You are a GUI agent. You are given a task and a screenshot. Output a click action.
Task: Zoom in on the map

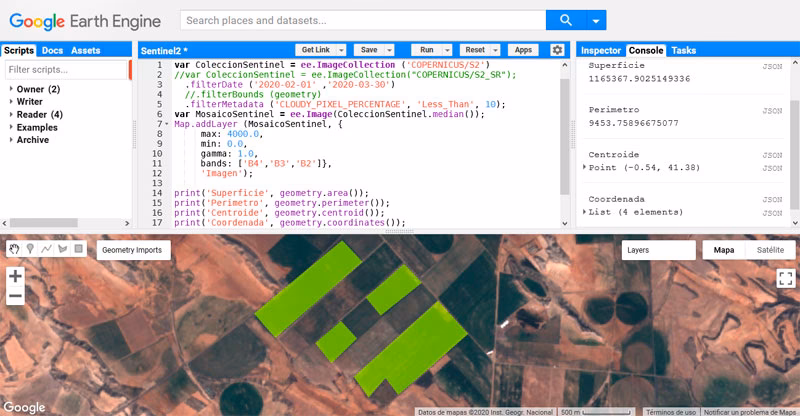point(15,276)
